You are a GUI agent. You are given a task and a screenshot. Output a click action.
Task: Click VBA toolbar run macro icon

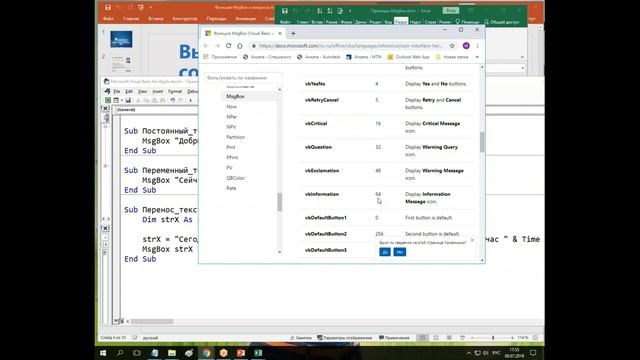(190, 100)
